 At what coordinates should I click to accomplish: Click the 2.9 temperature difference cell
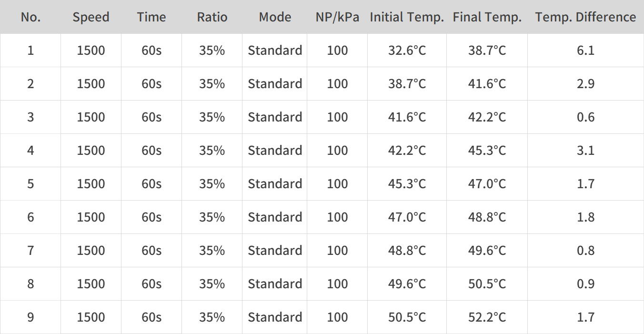tap(585, 84)
